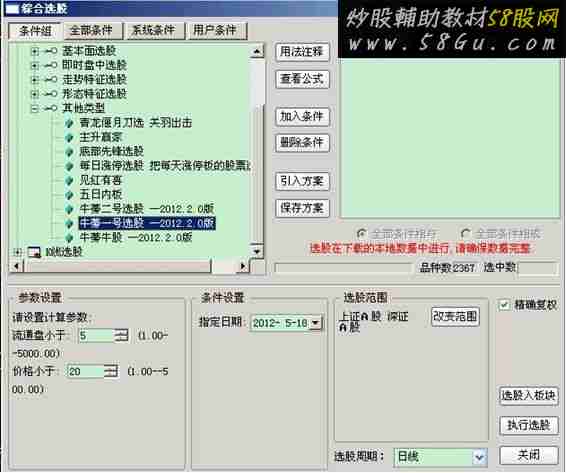Click the key icon beside 基本面选股

coord(51,51)
